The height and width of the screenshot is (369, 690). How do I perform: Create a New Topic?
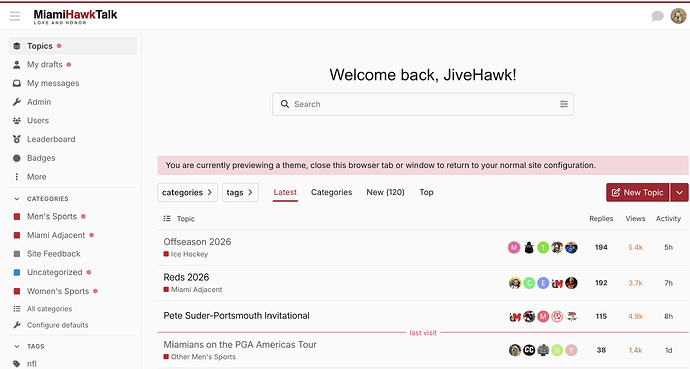pyautogui.click(x=638, y=193)
